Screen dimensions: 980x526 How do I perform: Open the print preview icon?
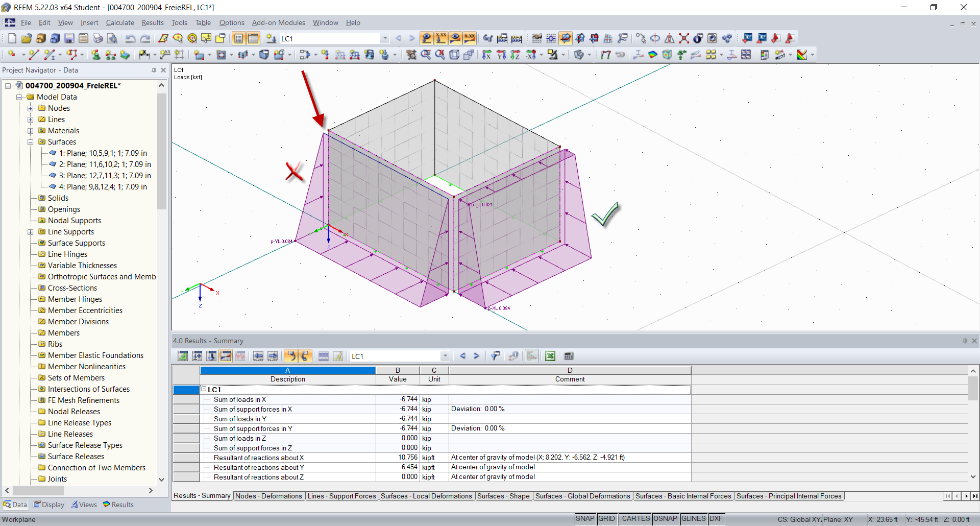[112, 38]
